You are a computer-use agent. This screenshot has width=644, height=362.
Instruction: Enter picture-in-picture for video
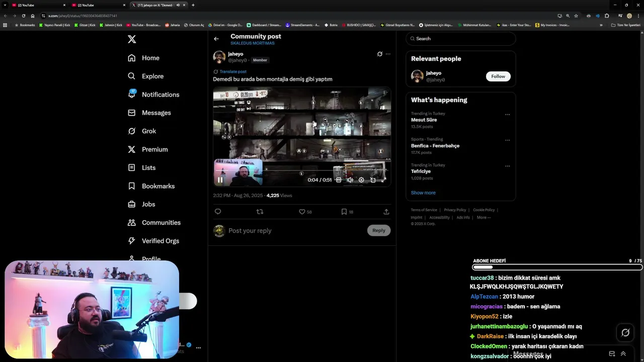click(x=373, y=179)
